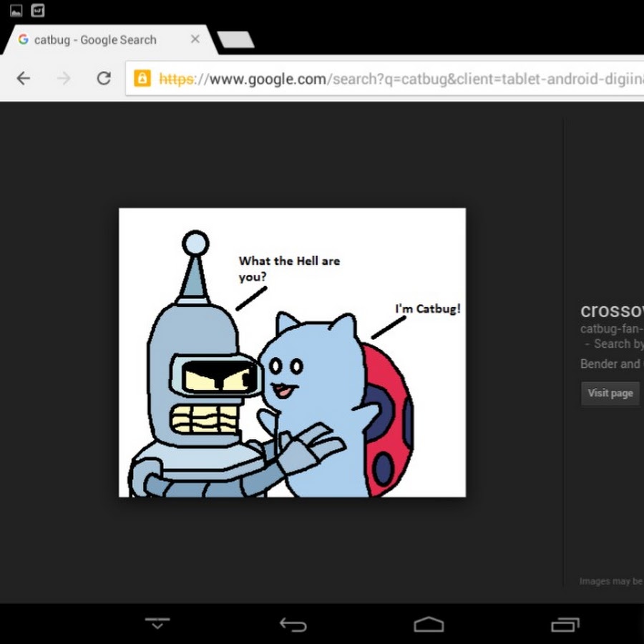Reload the Google search page

(x=104, y=78)
